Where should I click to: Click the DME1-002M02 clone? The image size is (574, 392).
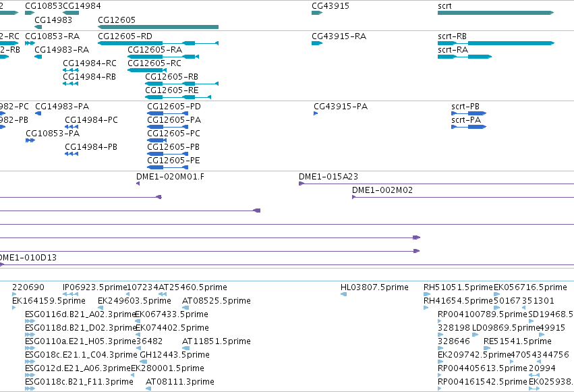point(463,197)
